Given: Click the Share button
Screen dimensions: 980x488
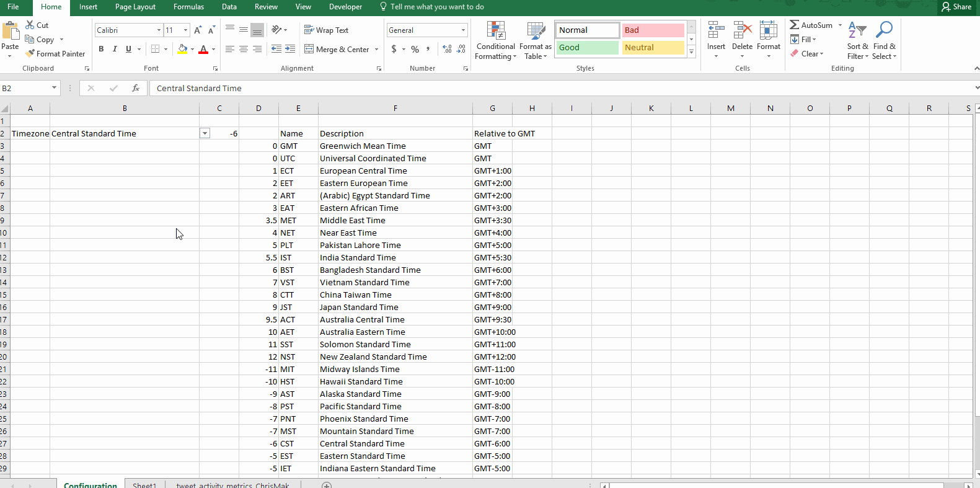Looking at the screenshot, I should pyautogui.click(x=956, y=7).
